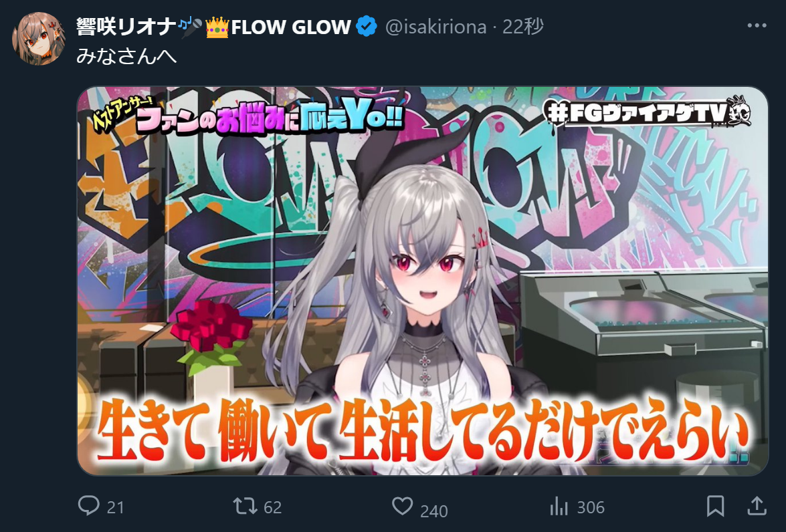This screenshot has height=532, width=786.
Task: Click the view count 306
Action: (591, 507)
